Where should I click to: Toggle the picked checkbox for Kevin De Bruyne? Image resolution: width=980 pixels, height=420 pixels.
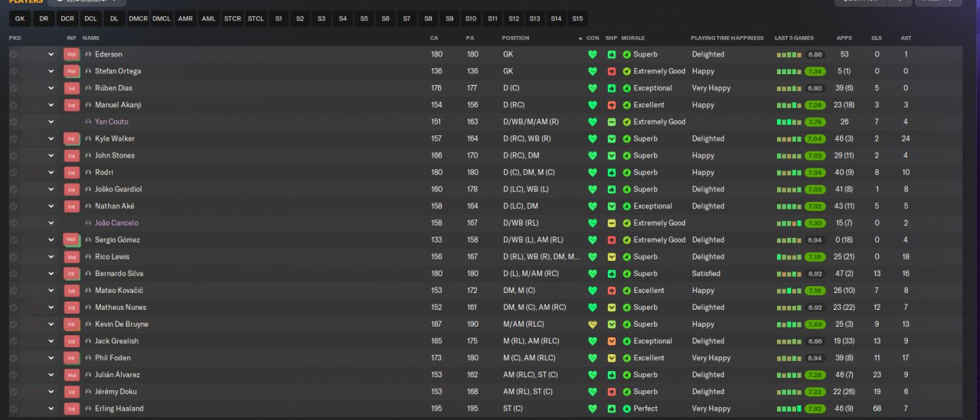(13, 324)
